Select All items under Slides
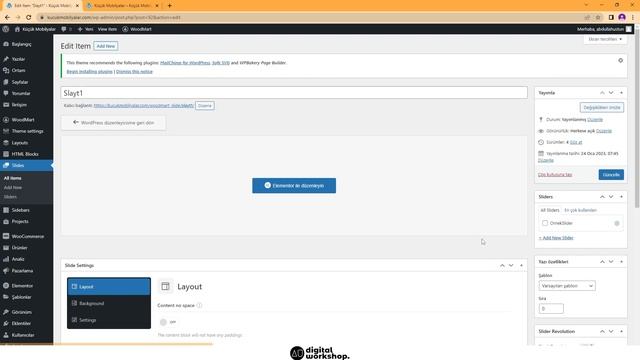This screenshot has height=360, width=640. pos(13,178)
